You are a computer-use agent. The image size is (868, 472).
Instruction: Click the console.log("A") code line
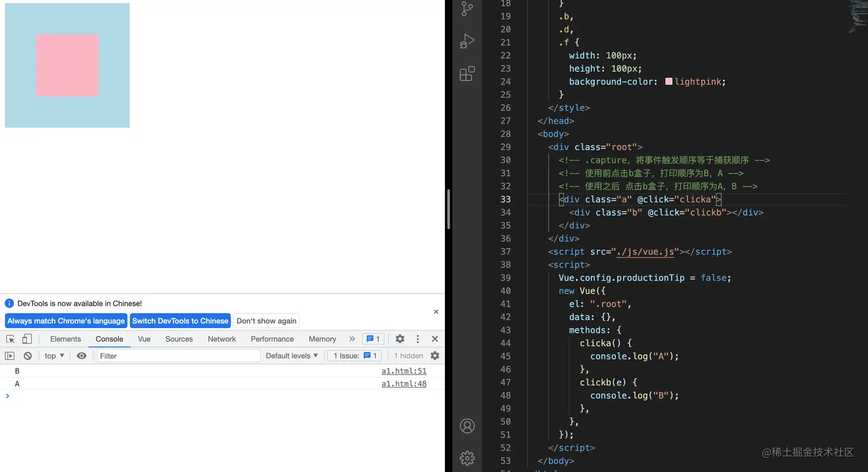pyautogui.click(x=634, y=356)
